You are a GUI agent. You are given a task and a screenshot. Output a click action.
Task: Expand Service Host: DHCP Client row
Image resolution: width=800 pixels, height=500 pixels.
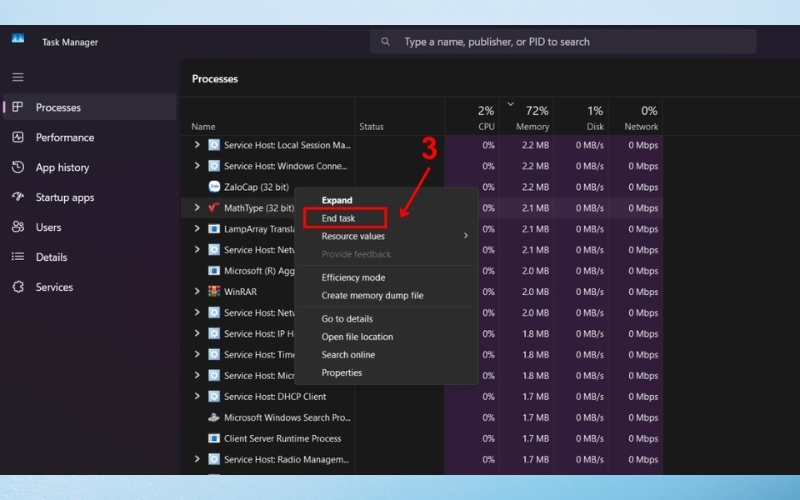[x=197, y=397]
